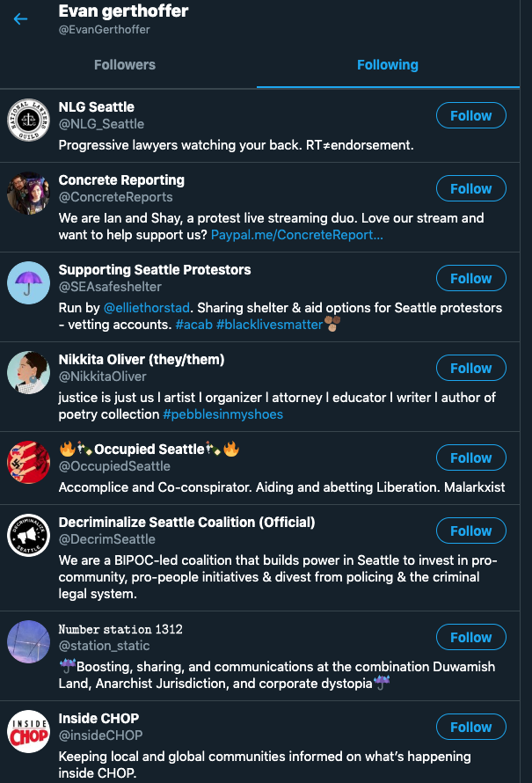Switch to the Followers tab
The height and width of the screenshot is (783, 532).
125,65
